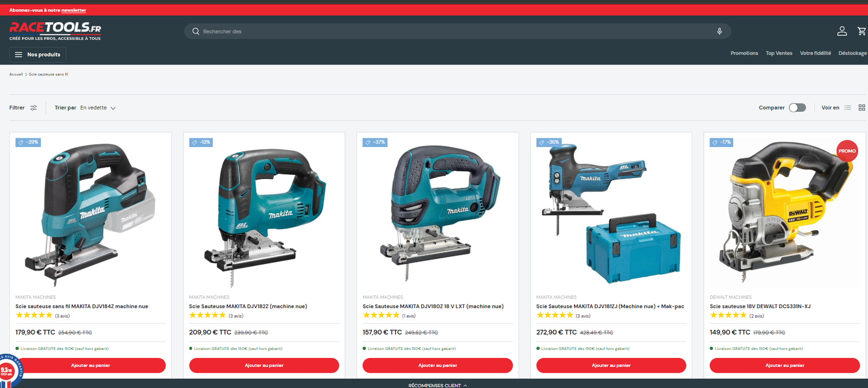Click the 149,90 € TTC price
Image resolution: width=868 pixels, height=388 pixels.
(x=730, y=332)
